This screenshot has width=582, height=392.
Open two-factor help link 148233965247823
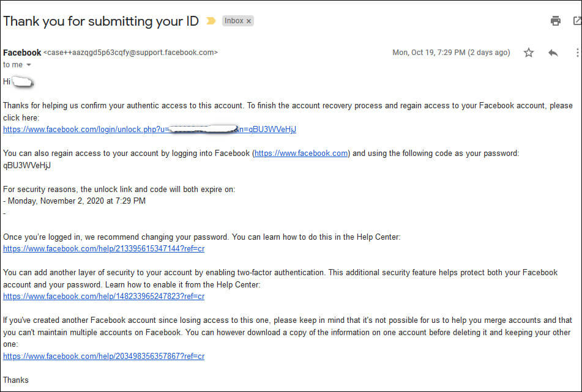103,297
